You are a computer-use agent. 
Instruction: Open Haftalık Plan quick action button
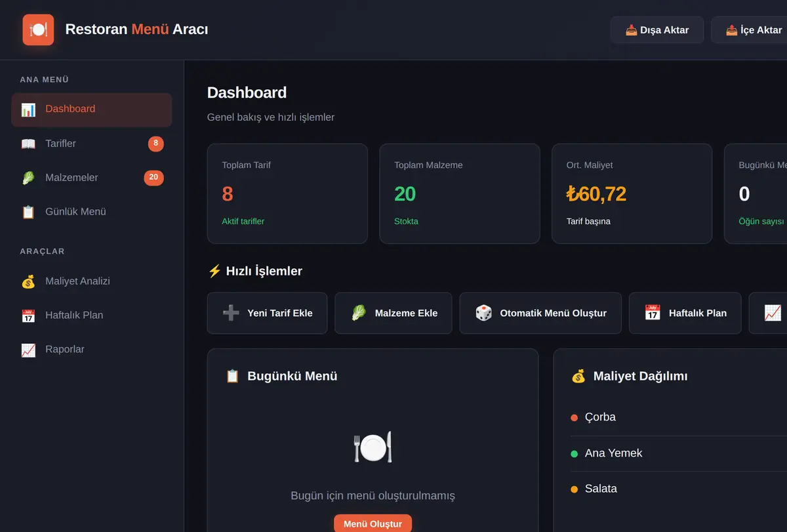[x=685, y=313]
